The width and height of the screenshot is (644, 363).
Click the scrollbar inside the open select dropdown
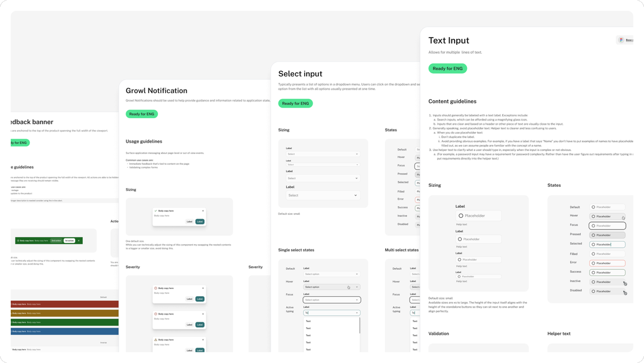[360, 325]
